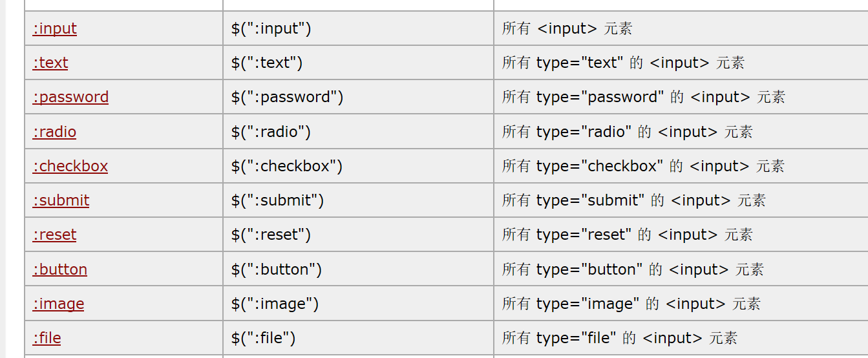868x358 pixels.
Task: Visit the :button selector link
Action: tap(59, 269)
